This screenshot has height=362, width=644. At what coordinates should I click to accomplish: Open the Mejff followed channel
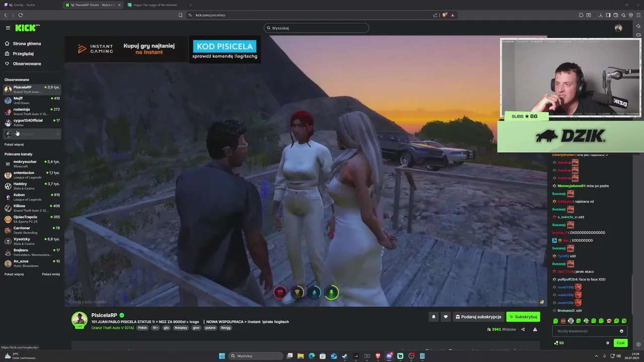pyautogui.click(x=32, y=101)
